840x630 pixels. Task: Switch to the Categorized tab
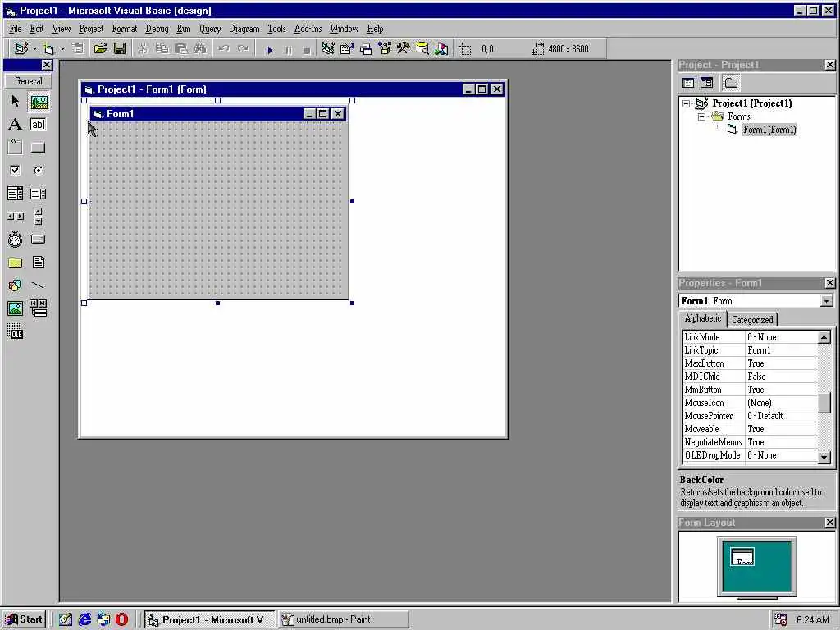coord(752,320)
